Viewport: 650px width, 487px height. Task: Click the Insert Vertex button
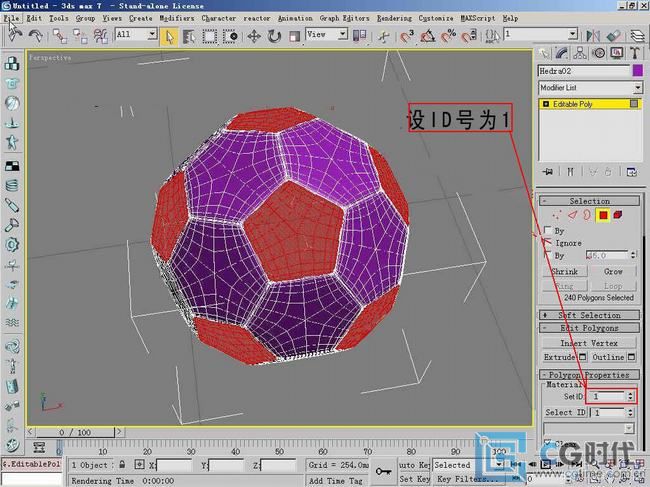(x=589, y=343)
